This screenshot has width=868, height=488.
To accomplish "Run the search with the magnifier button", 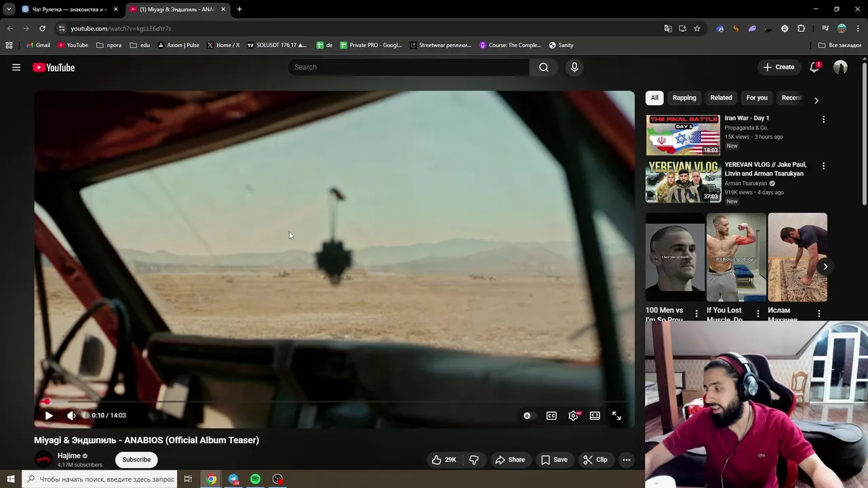I will [544, 67].
